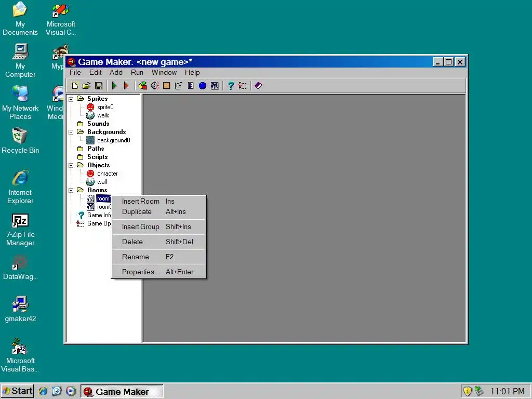
Task: Open help using the purple book icon
Action: pyautogui.click(x=258, y=86)
